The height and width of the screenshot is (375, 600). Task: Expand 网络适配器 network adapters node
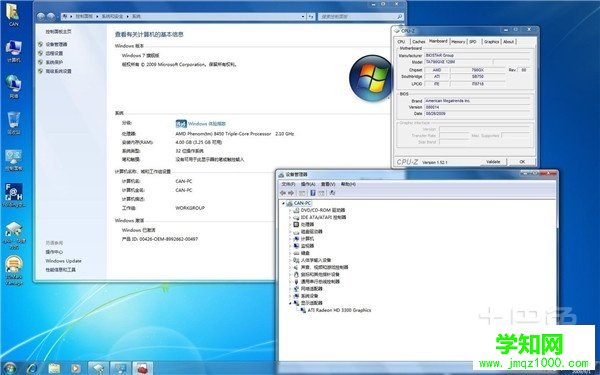(290, 289)
